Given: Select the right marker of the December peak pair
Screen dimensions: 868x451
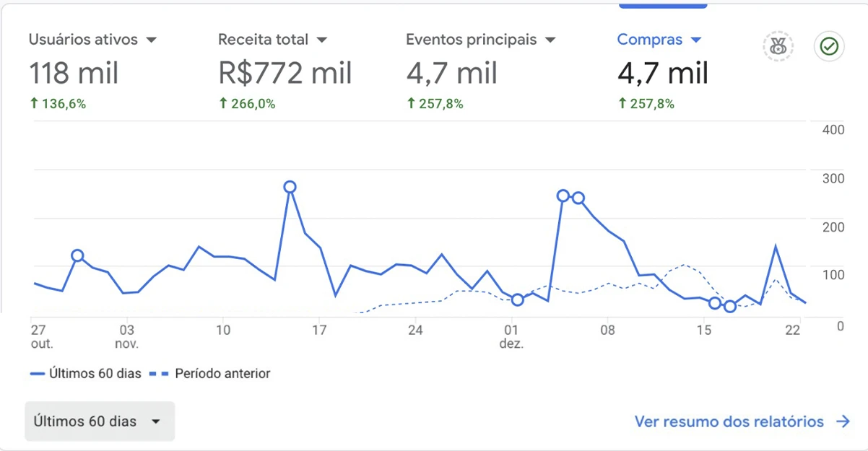Looking at the screenshot, I should 578,198.
